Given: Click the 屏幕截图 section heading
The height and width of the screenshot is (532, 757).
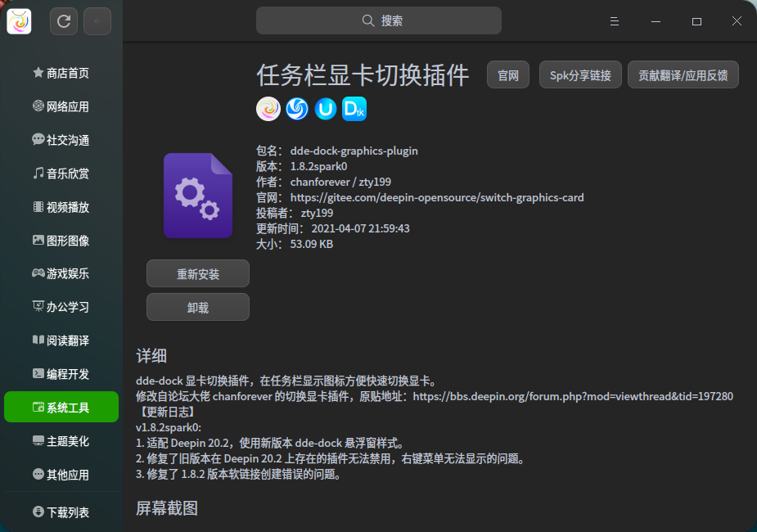Looking at the screenshot, I should pos(167,508).
